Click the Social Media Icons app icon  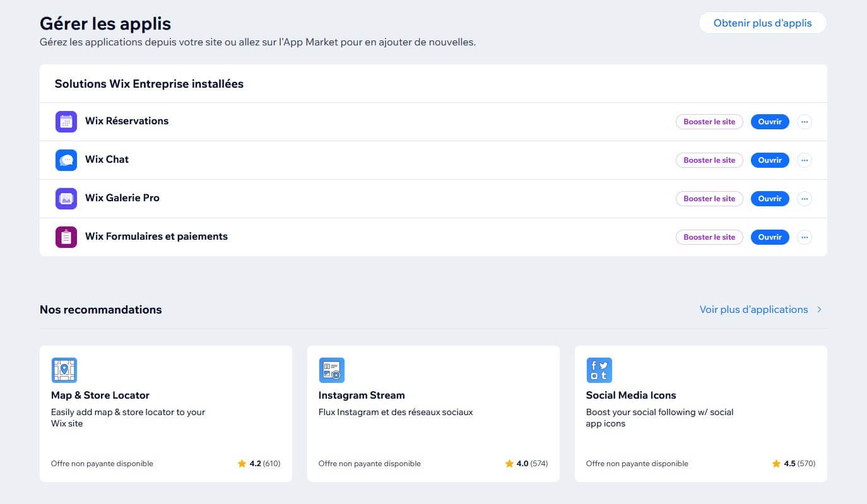pos(599,370)
